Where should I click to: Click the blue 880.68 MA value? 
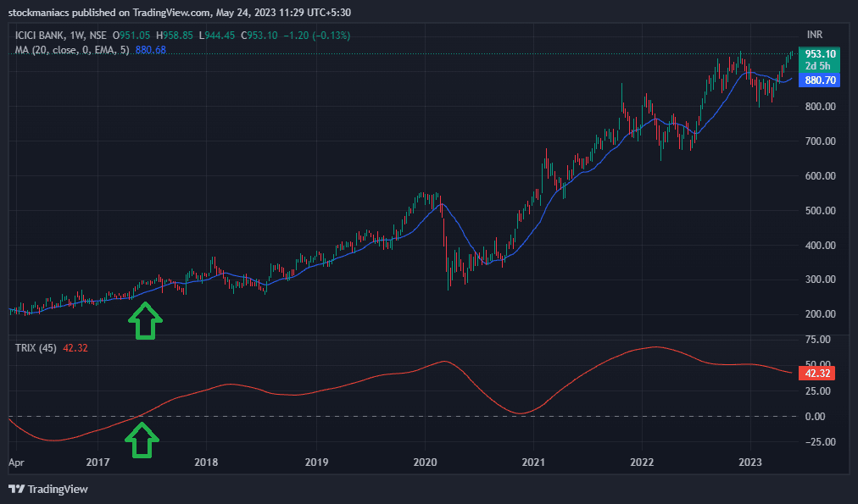[150, 50]
